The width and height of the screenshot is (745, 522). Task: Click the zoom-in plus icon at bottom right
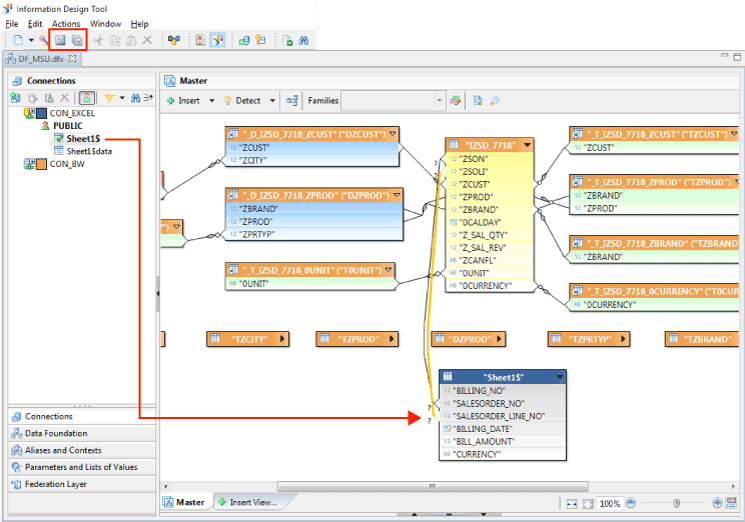717,503
